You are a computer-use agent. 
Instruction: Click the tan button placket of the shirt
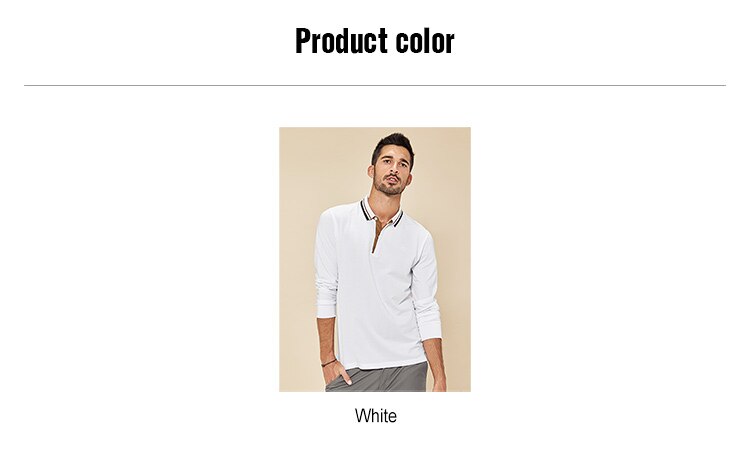[378, 235]
